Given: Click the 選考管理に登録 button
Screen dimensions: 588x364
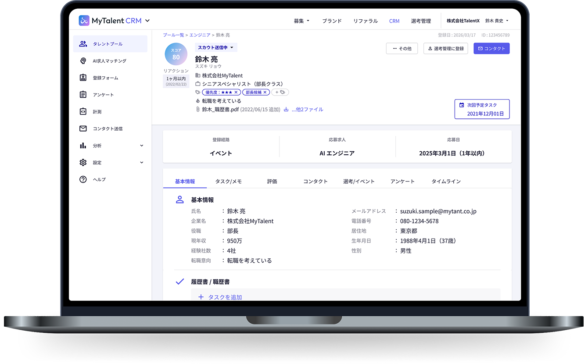Looking at the screenshot, I should point(445,49).
